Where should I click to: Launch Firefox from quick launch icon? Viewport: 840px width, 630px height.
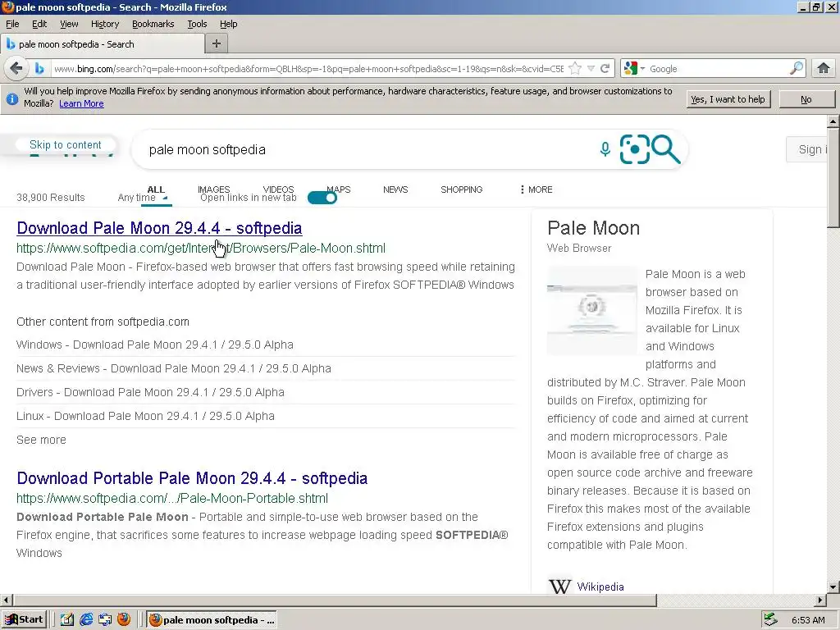(x=124, y=619)
